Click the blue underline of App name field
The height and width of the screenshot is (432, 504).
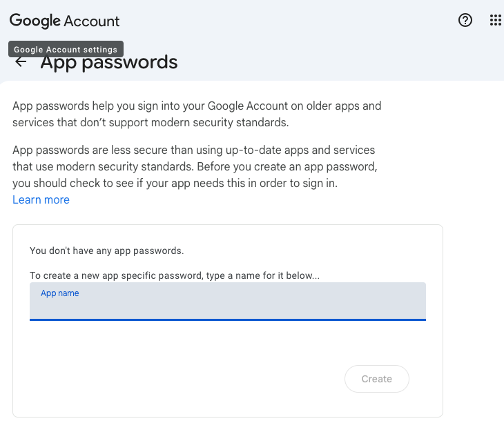pyautogui.click(x=228, y=320)
